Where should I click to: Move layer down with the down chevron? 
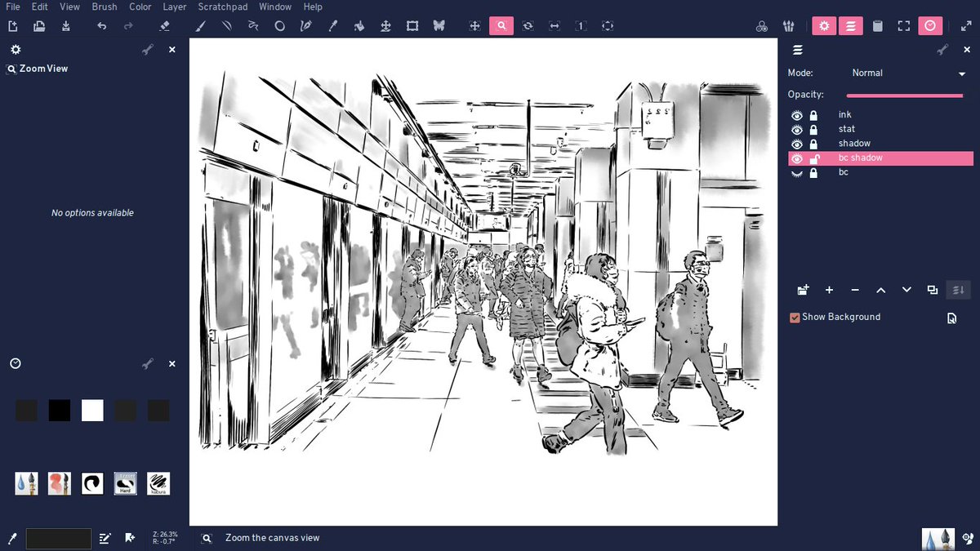pos(906,290)
